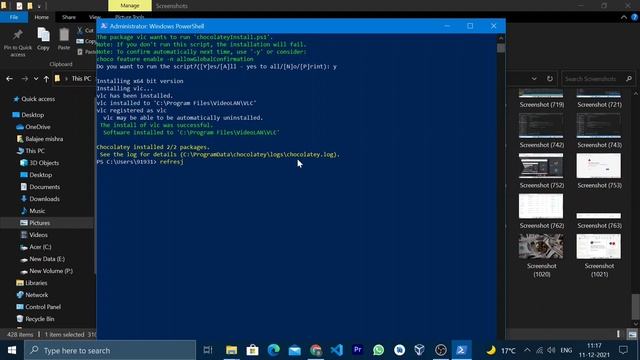Select Libraries in the navigation pane

pyautogui.click(x=36, y=283)
